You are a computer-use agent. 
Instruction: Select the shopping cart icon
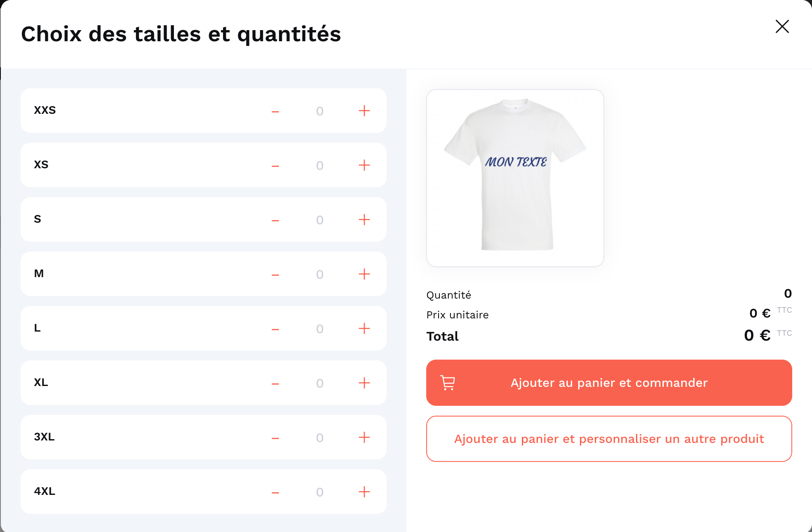[447, 383]
